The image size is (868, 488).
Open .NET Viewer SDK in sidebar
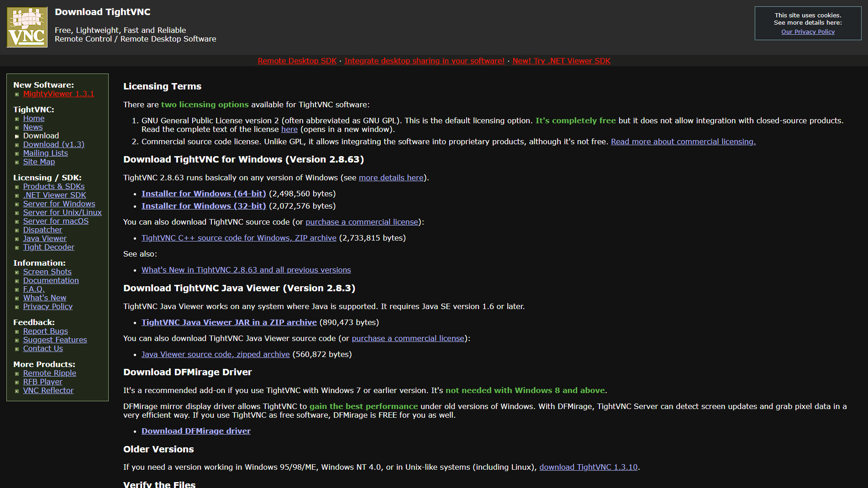54,195
